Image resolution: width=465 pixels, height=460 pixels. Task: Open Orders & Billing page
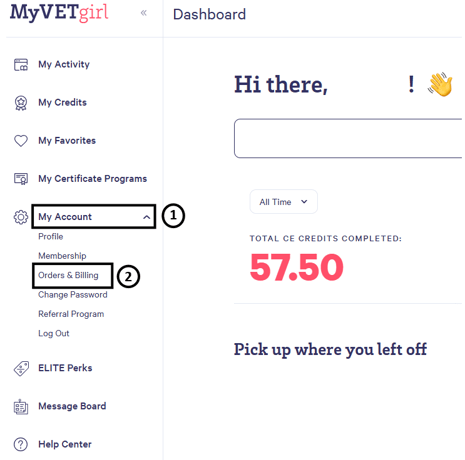coord(68,275)
